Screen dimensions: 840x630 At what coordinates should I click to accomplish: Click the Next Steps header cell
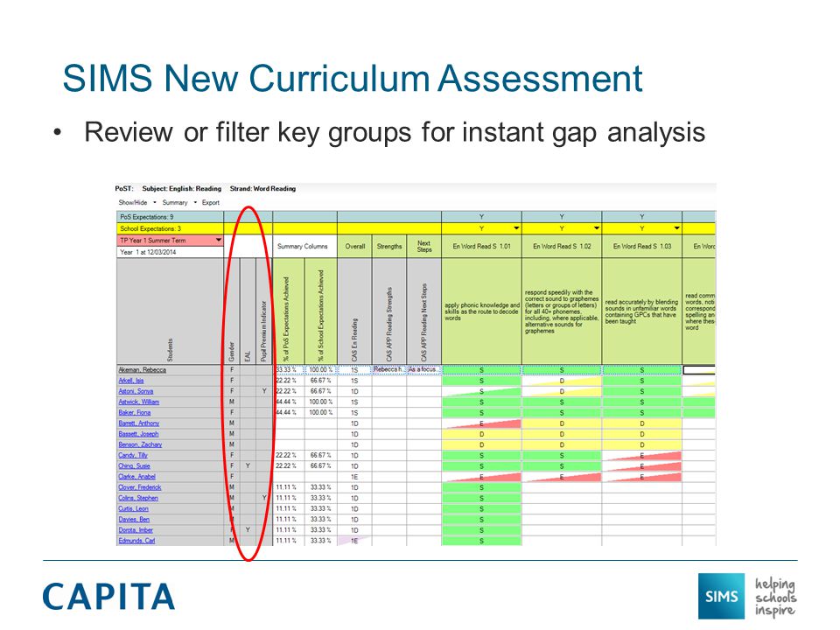(x=423, y=247)
